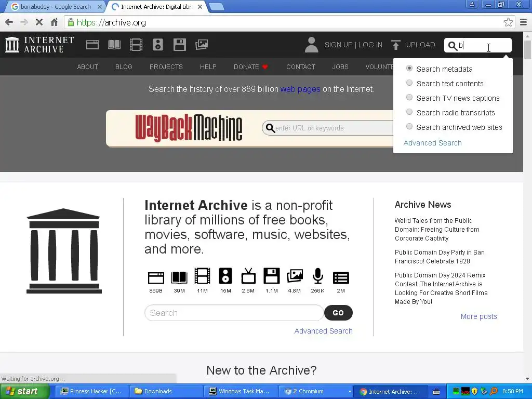Go back with the browser back arrow
532x399 pixels.
(9, 22)
